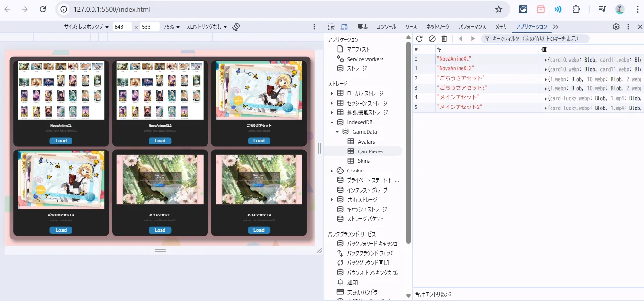Expand the Cookie tree item
The height and width of the screenshot is (301, 644).
point(332,171)
